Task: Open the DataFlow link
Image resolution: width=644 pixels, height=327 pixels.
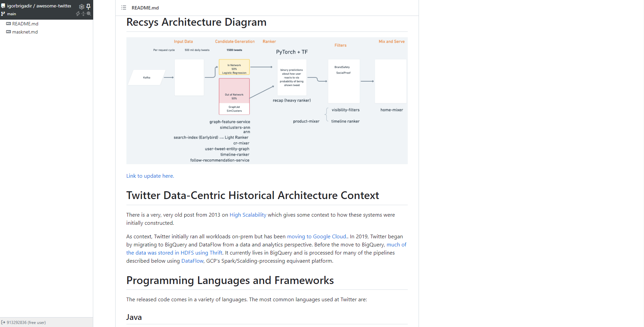Action: 193,261
